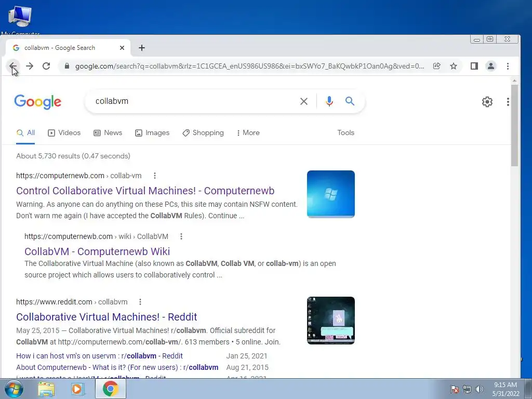Go to the Google logo homepage
The image size is (532, 399).
[x=37, y=102]
